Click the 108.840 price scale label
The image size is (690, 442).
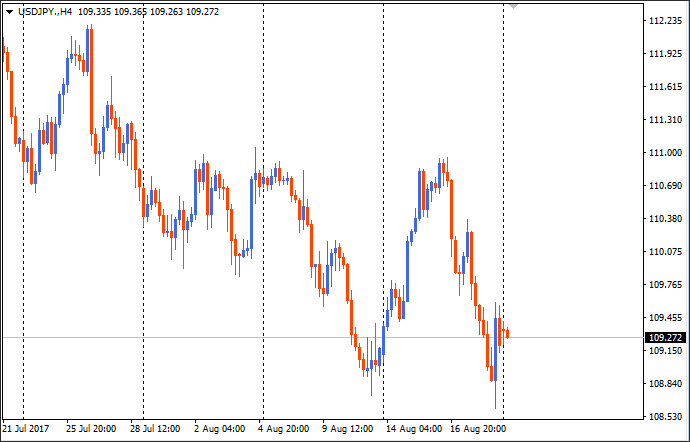pyautogui.click(x=665, y=384)
